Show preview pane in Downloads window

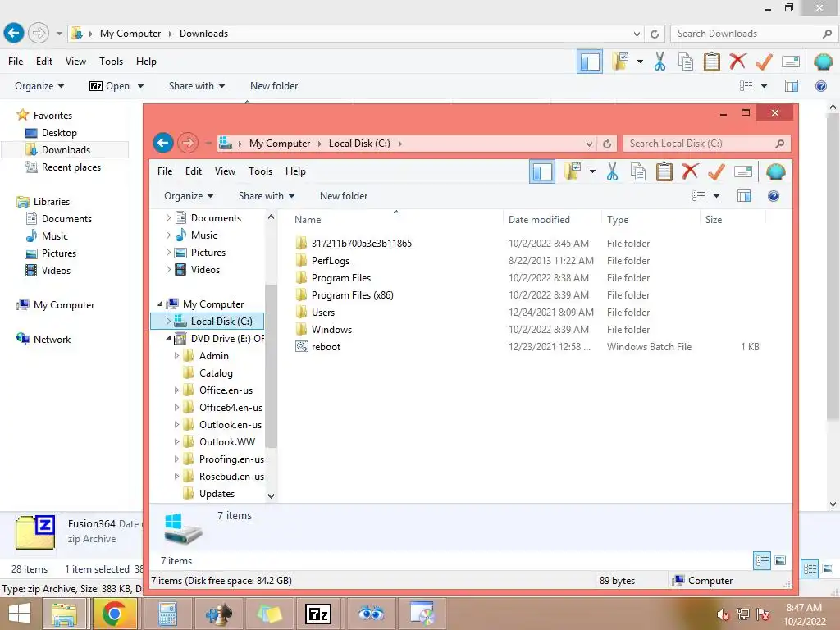tap(792, 86)
